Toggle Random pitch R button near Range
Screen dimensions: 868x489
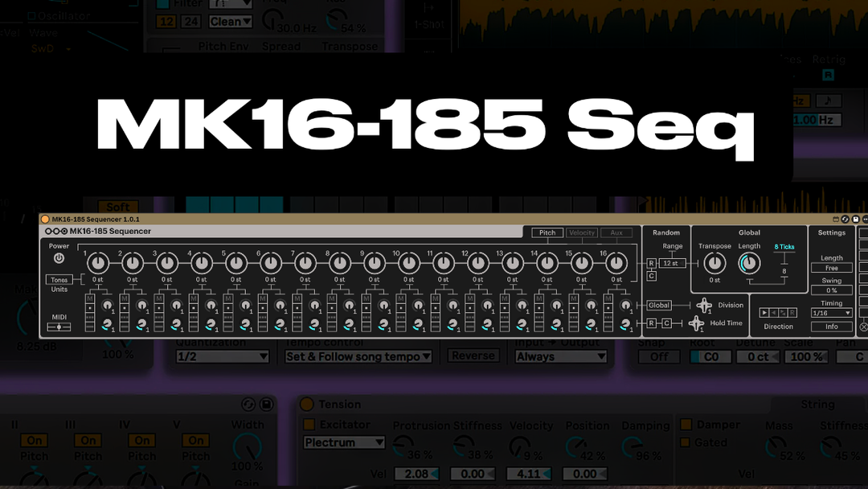pos(651,263)
